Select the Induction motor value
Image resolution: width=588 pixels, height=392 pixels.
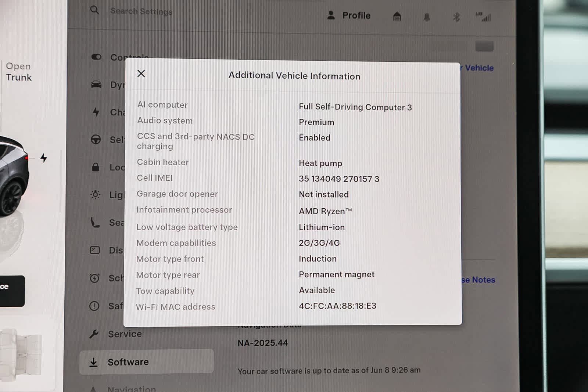[318, 259]
